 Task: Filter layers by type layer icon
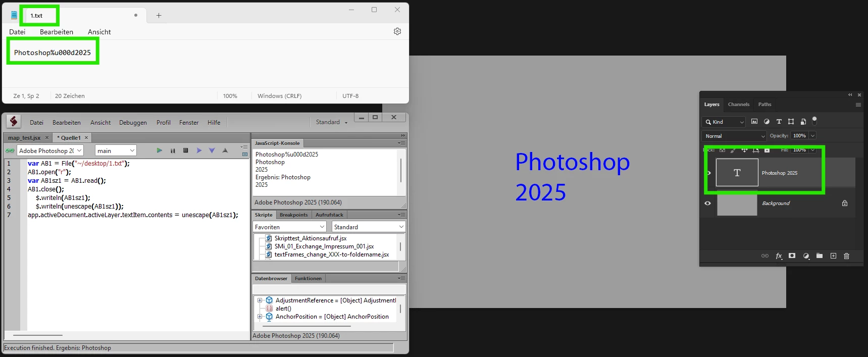779,122
